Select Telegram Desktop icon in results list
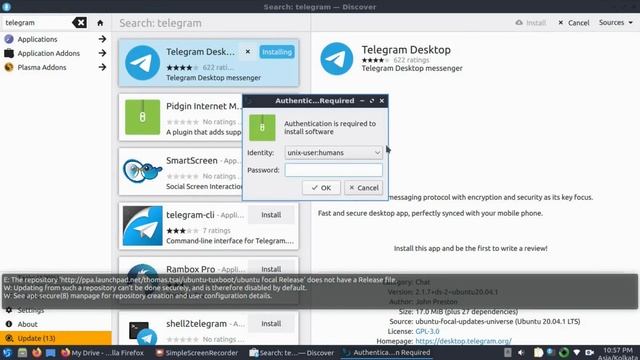 coord(142,63)
